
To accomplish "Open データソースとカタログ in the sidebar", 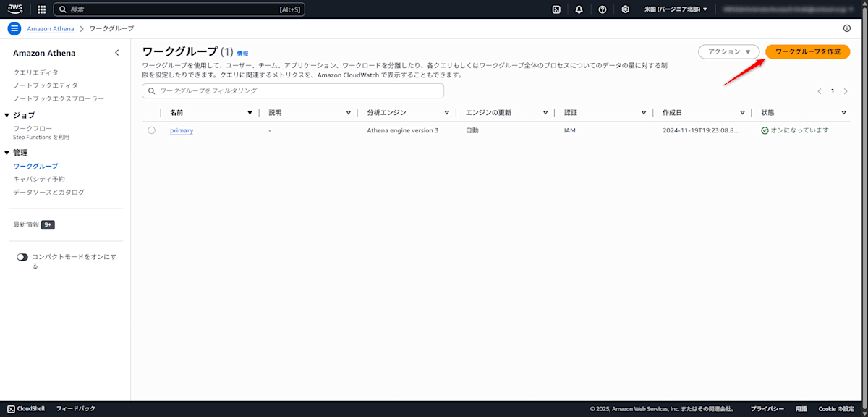I will 48,192.
